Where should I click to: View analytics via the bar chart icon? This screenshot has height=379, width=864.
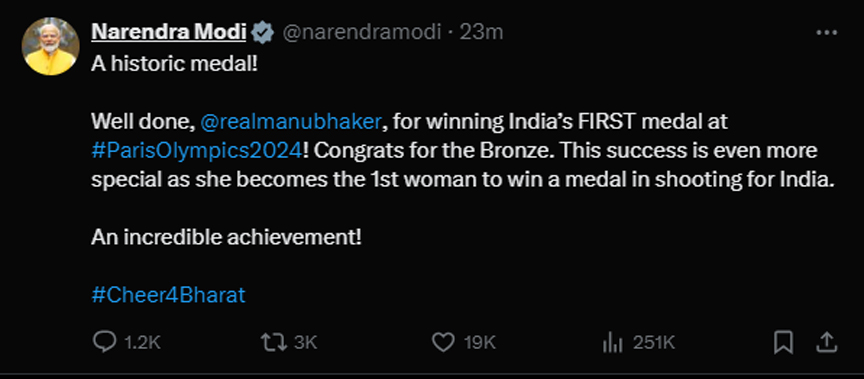[612, 343]
